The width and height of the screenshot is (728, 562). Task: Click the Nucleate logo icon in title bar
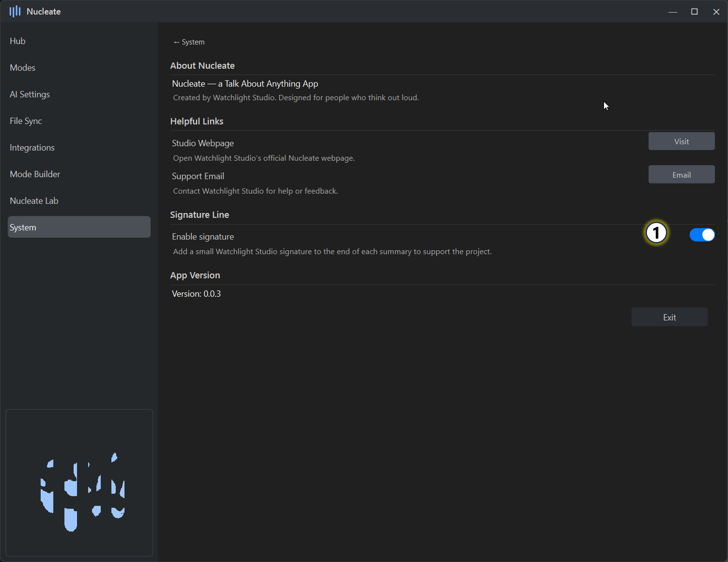tap(15, 11)
